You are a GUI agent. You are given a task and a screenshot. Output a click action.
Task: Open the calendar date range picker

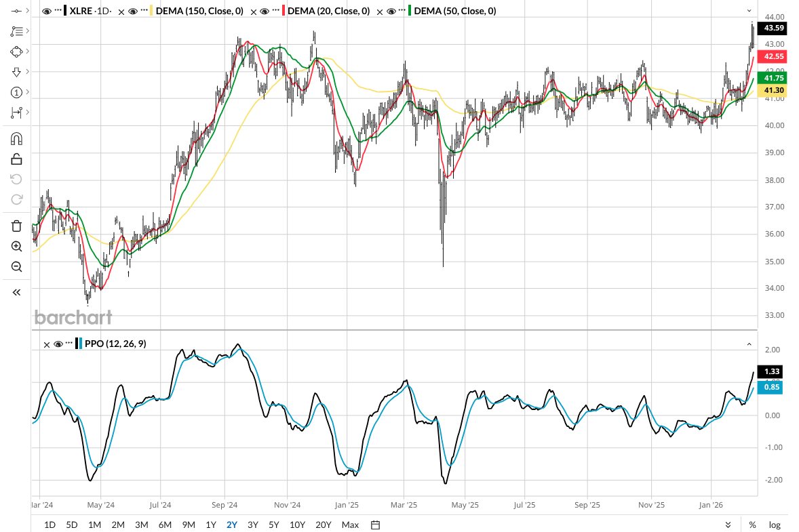tap(376, 525)
